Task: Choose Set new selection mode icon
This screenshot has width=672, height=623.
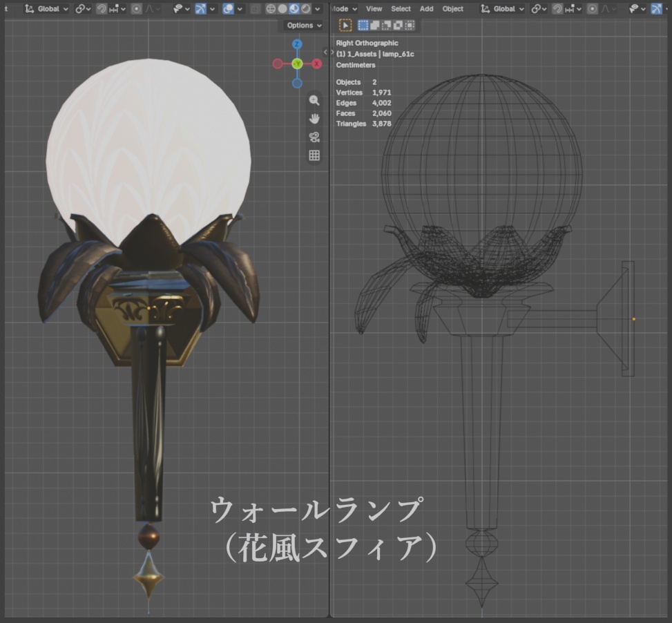Action: 363,26
